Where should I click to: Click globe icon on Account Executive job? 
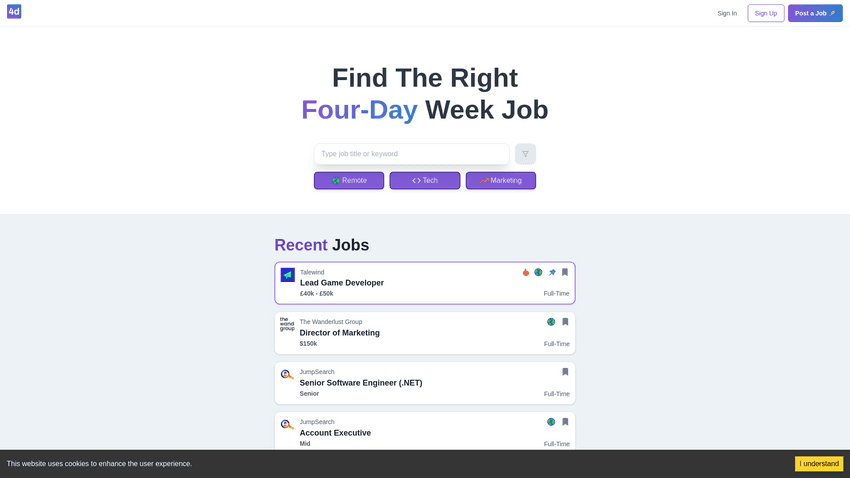coord(551,422)
